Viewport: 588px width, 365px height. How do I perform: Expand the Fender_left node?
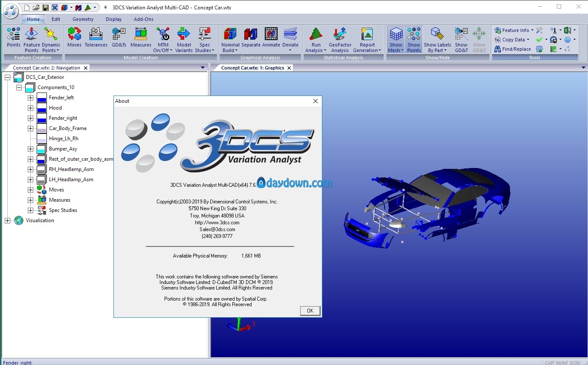point(30,98)
